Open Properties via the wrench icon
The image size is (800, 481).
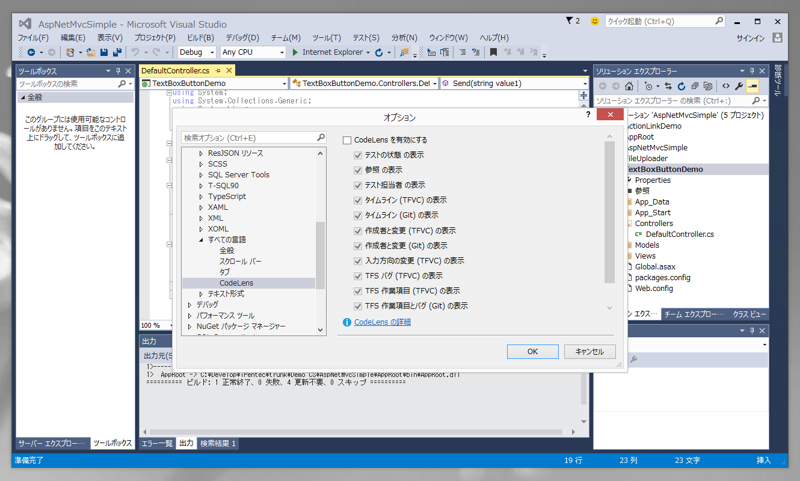pyautogui.click(x=739, y=86)
